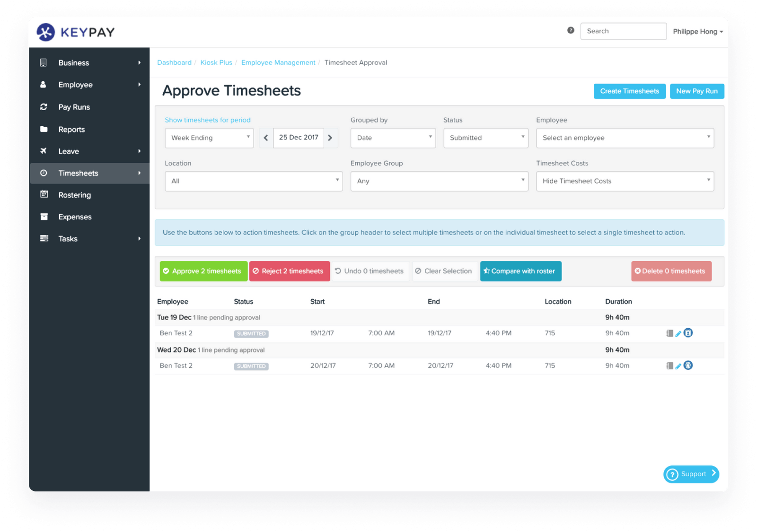This screenshot has width=757, height=532.
Task: Edit the 20/12/17 timesheet with pencil icon
Action: (678, 366)
